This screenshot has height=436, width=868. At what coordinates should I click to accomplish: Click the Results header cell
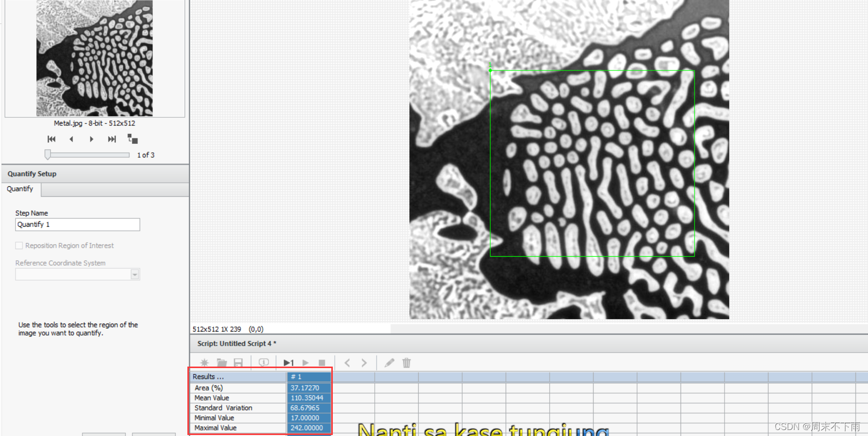tap(237, 377)
